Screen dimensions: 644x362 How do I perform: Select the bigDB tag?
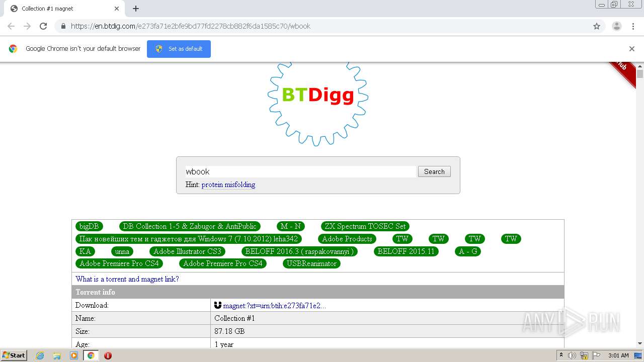(89, 226)
